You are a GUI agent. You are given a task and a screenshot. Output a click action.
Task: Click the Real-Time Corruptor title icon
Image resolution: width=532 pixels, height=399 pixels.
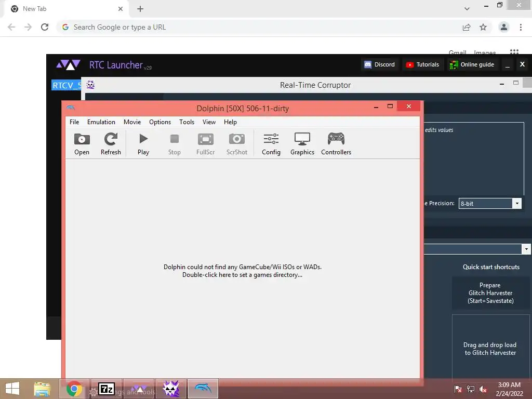[90, 85]
